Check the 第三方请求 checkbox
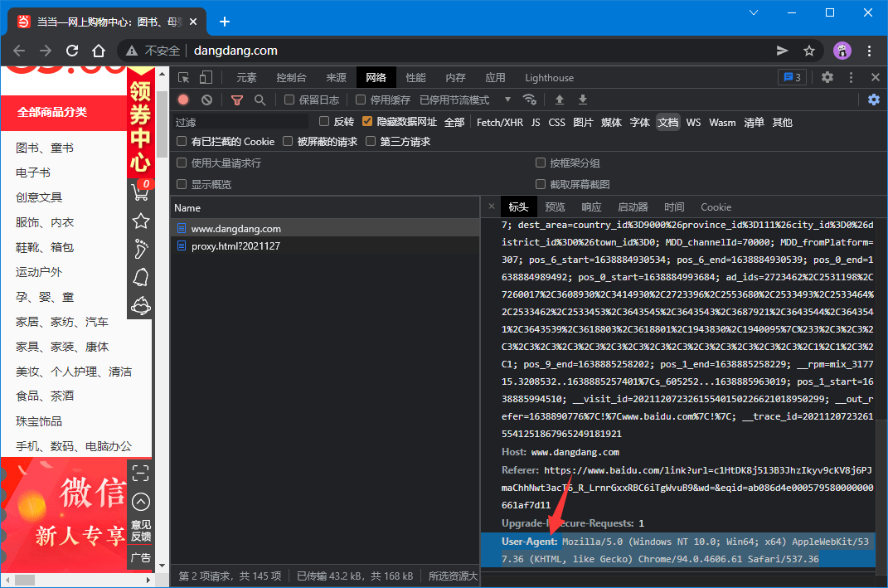888x588 pixels. coord(371,141)
